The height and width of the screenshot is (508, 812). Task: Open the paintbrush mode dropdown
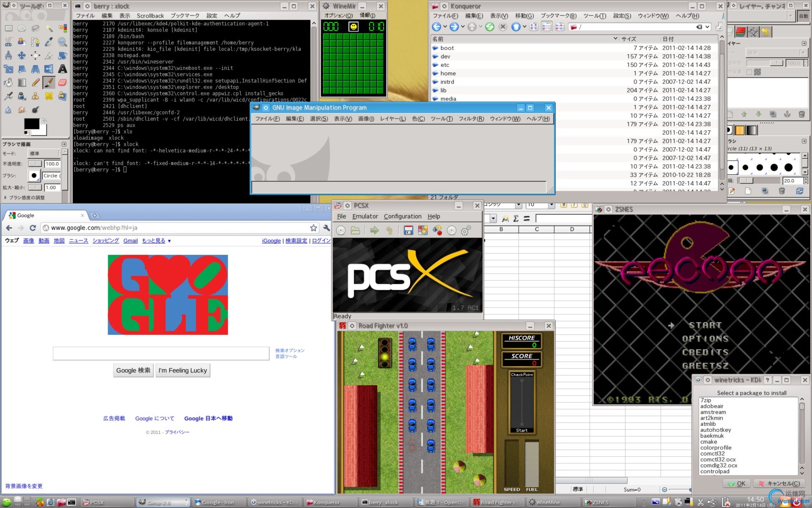pos(44,153)
